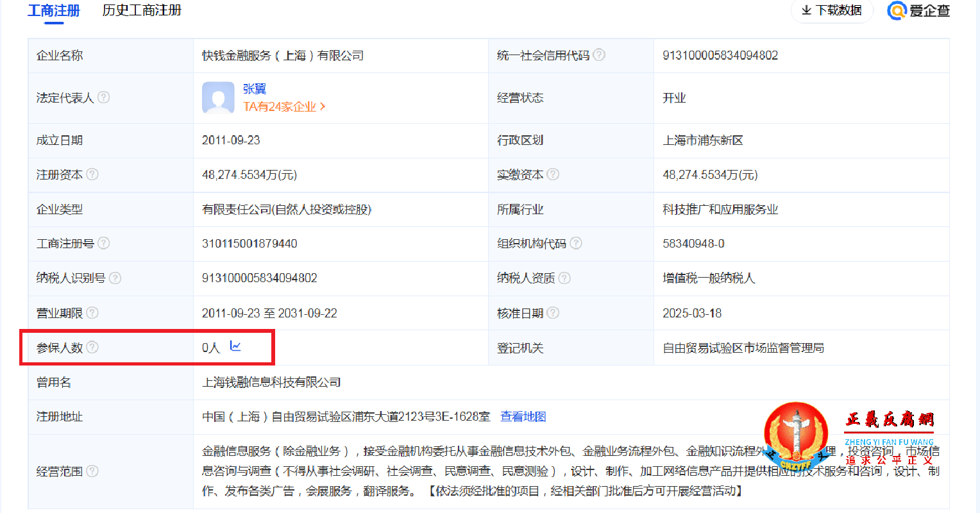The height and width of the screenshot is (513, 980).
Task: Open legal representative 张翼 profile link
Action: click(256, 89)
